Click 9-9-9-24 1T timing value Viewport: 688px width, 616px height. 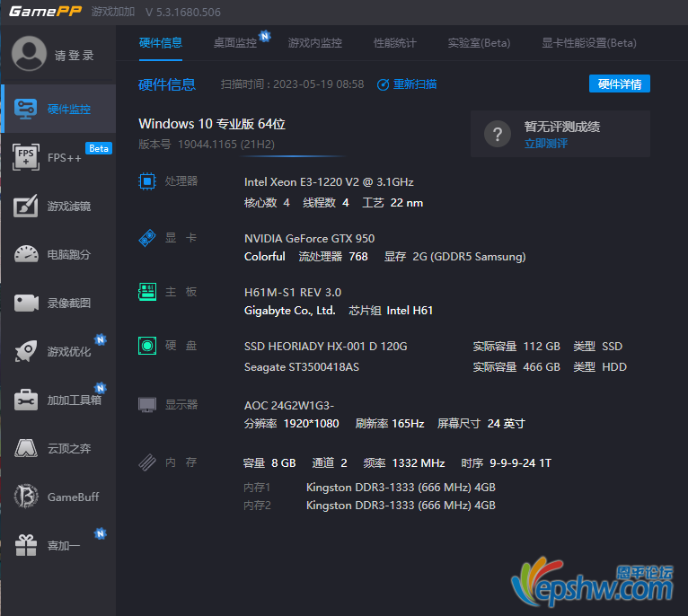520,463
